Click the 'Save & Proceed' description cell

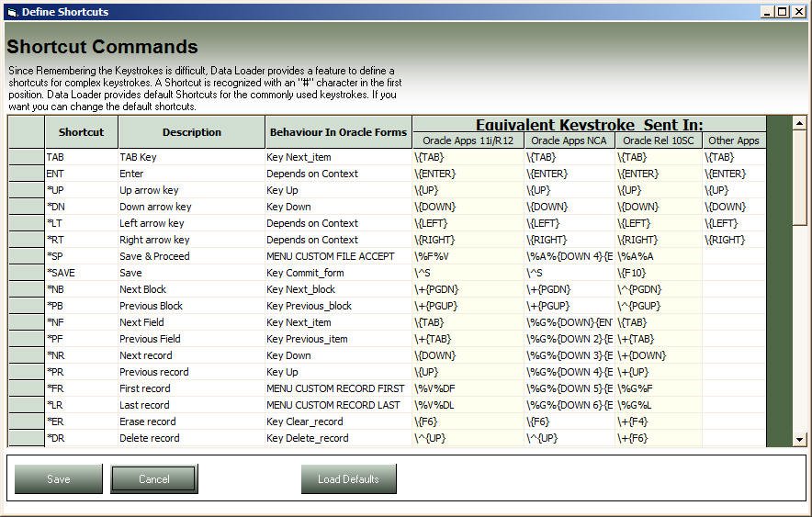tap(192, 257)
